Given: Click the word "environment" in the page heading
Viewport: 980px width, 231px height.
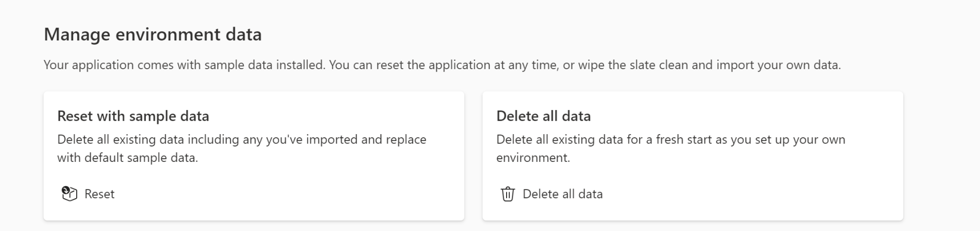Looking at the screenshot, I should [x=168, y=34].
